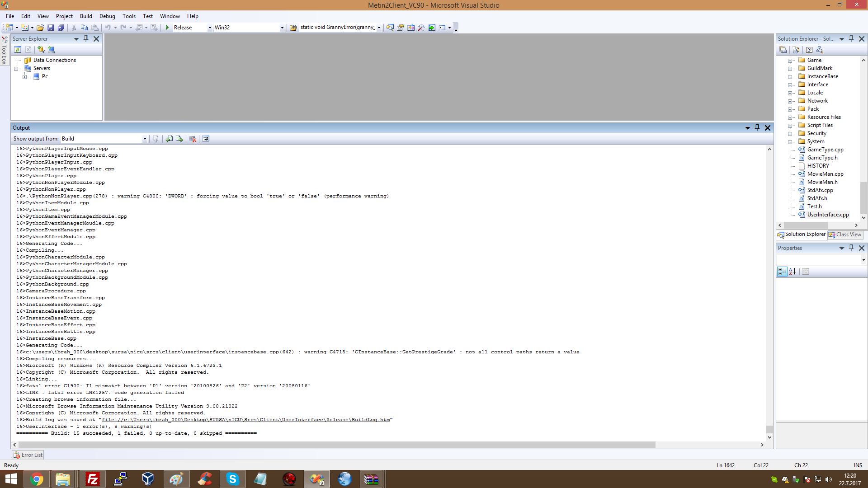The image size is (868, 488).
Task: Select Data Connections in Server Explorer
Action: click(x=55, y=60)
